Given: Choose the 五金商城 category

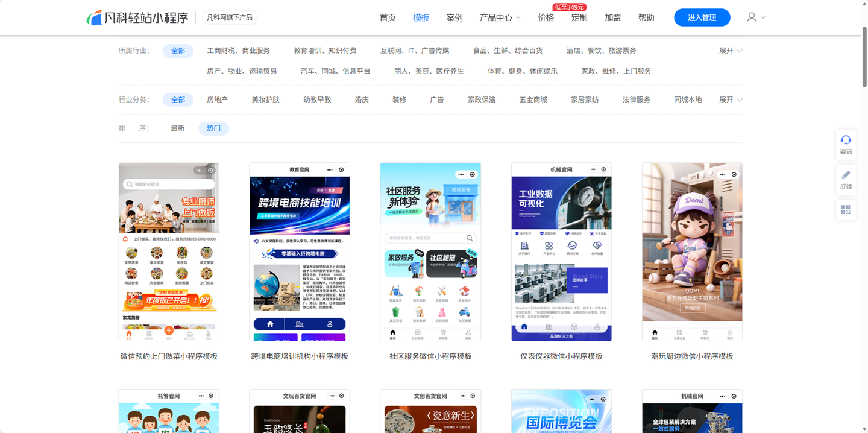Looking at the screenshot, I should 533,100.
